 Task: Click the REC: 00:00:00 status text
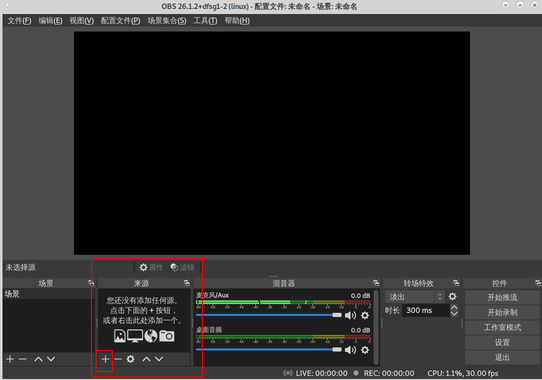tap(389, 373)
